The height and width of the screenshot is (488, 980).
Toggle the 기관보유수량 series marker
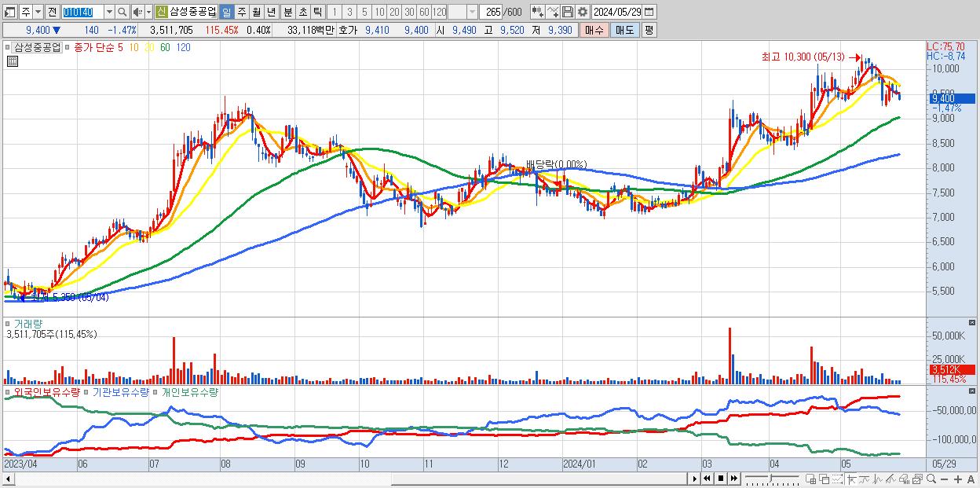coord(88,391)
